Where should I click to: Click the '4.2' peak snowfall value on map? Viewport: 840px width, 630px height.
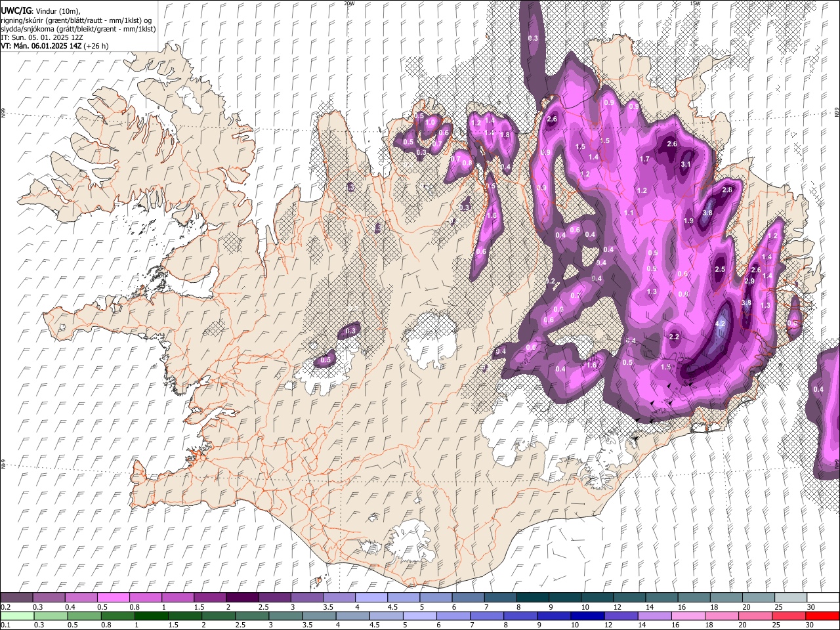tap(720, 324)
